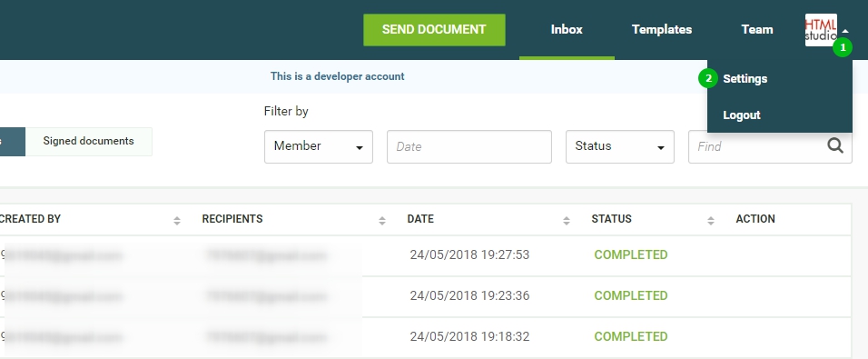Select the 24/05/2018 19:27:53 document row
The width and height of the screenshot is (868, 359).
pyautogui.click(x=426, y=255)
